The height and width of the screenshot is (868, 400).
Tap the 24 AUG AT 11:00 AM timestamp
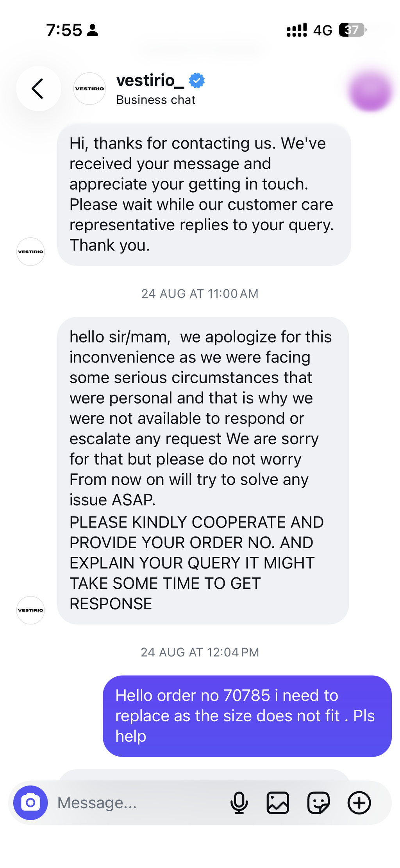point(200,294)
